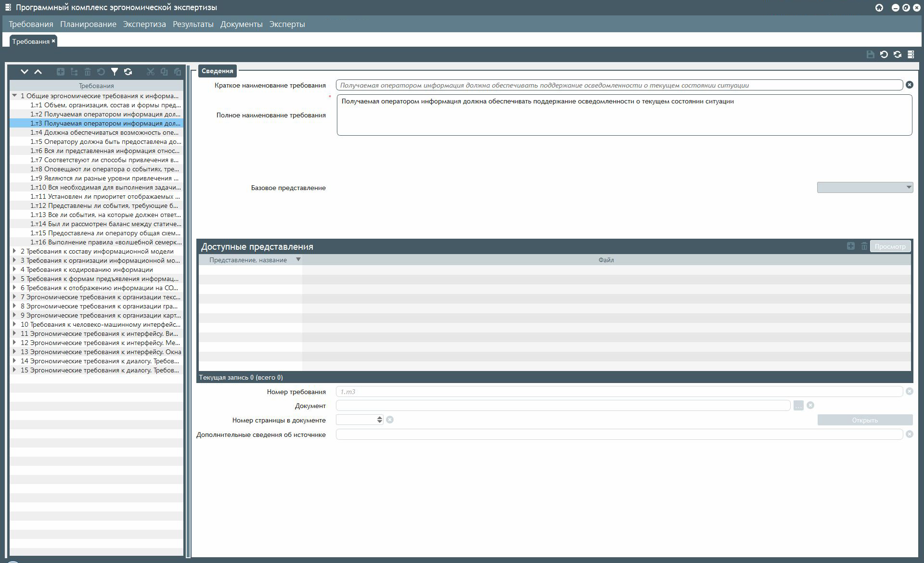Clear the Дополнительные сведения field

point(909,434)
